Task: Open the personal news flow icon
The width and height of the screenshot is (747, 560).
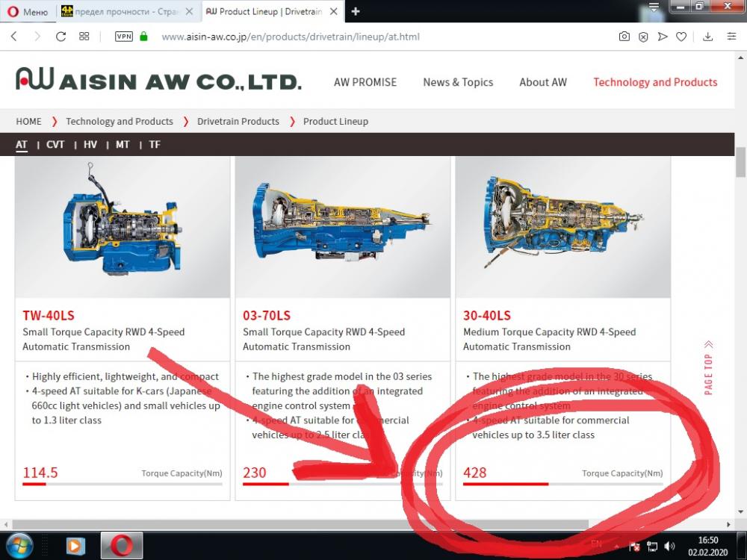Action: [662, 37]
